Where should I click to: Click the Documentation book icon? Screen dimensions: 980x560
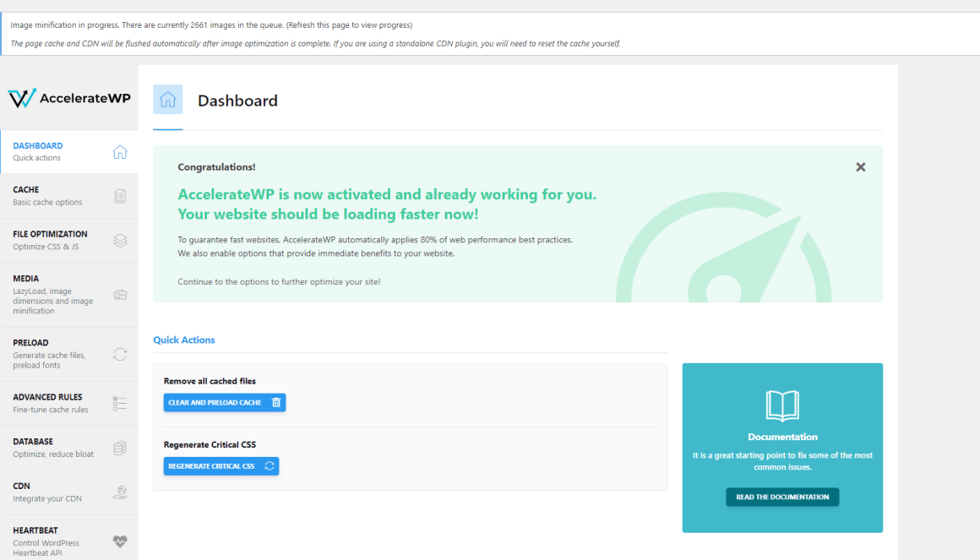[x=782, y=405]
